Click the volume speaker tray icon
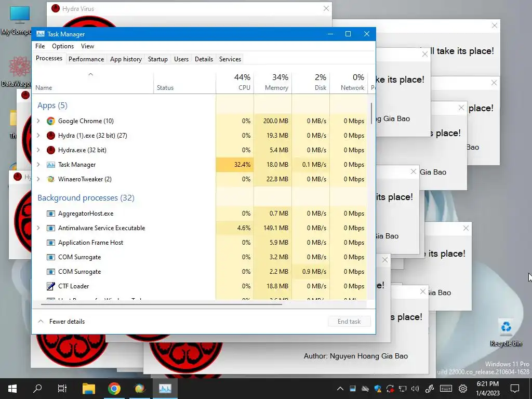Image resolution: width=532 pixels, height=399 pixels. pos(415,389)
